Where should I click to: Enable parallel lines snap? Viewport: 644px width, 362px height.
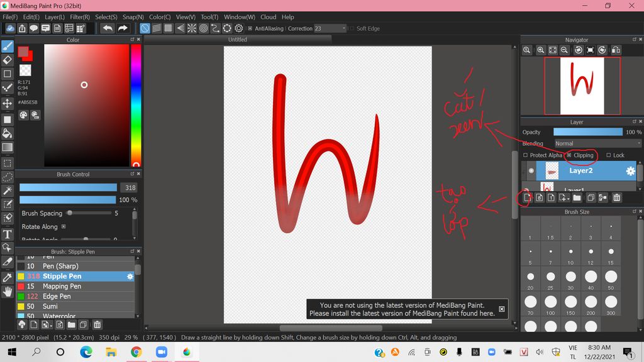157,28
